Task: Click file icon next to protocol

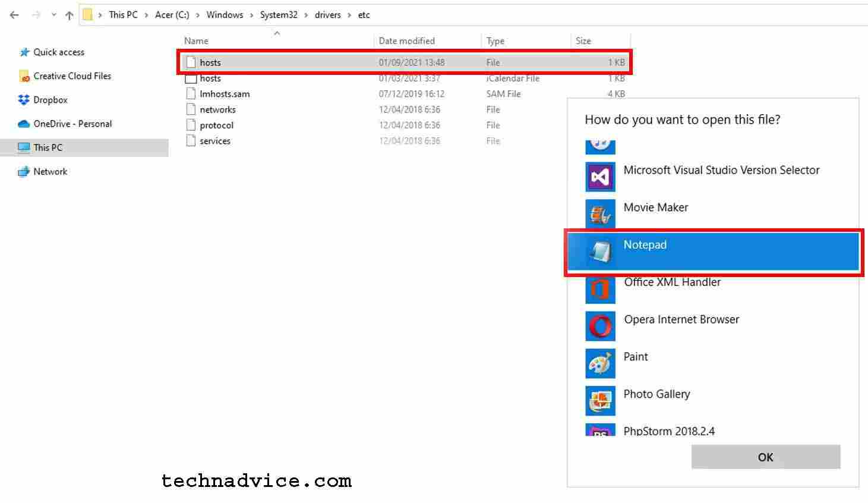Action: tap(191, 125)
